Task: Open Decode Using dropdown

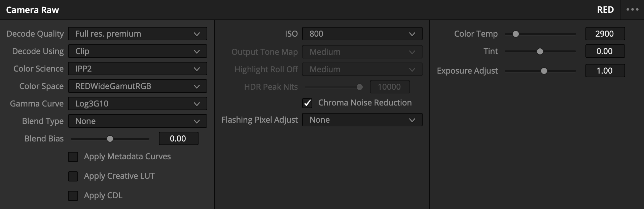Action: click(137, 51)
